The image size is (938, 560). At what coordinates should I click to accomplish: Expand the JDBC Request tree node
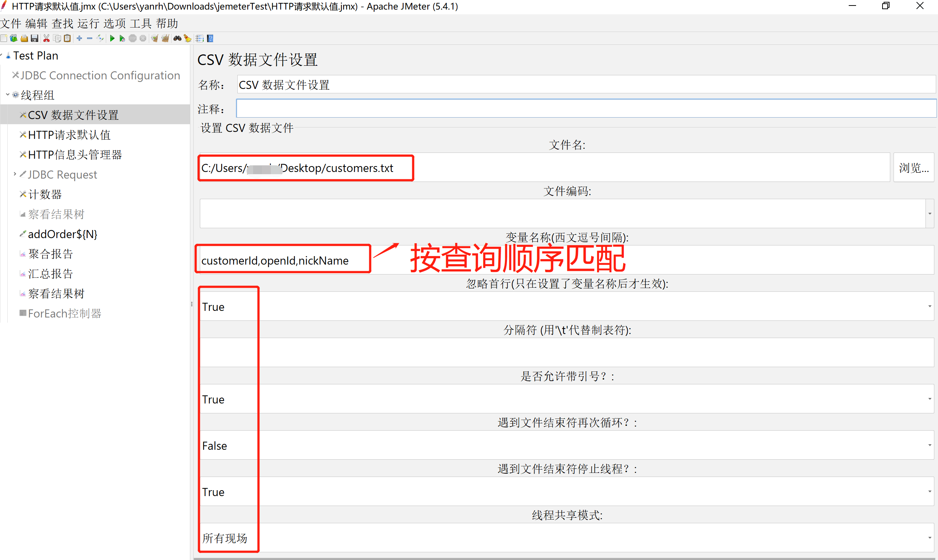pyautogui.click(x=15, y=174)
